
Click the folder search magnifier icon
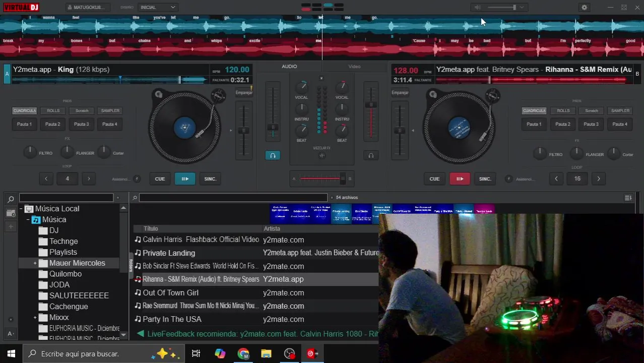11,199
